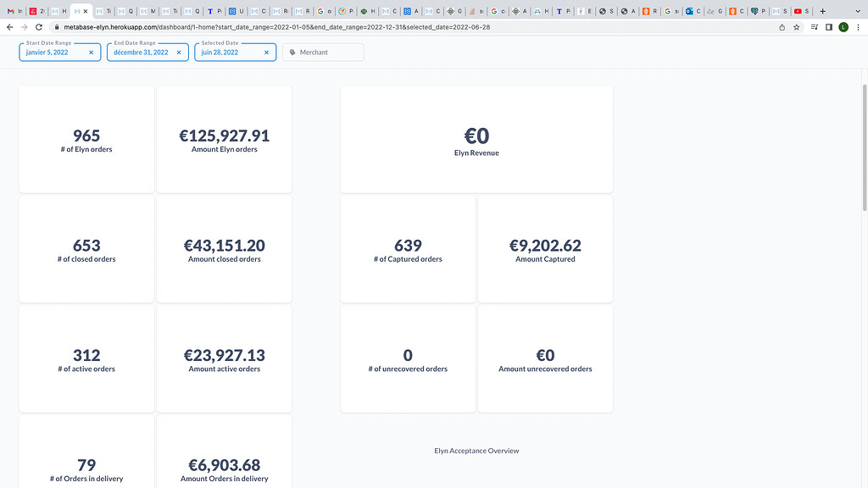Clear the End Date Range filter
Image resolution: width=868 pixels, height=488 pixels.
click(x=178, y=53)
